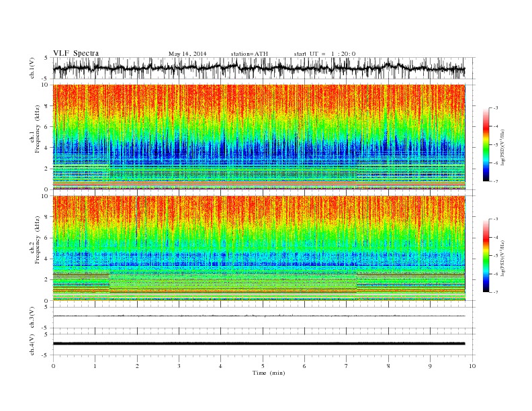Click the ch.2 spectrogram plot

click(259, 248)
